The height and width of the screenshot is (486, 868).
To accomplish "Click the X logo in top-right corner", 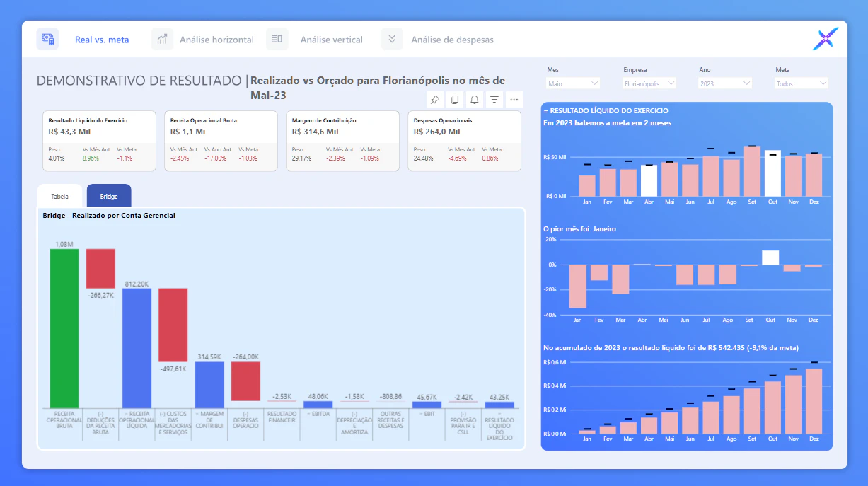I will coord(826,38).
